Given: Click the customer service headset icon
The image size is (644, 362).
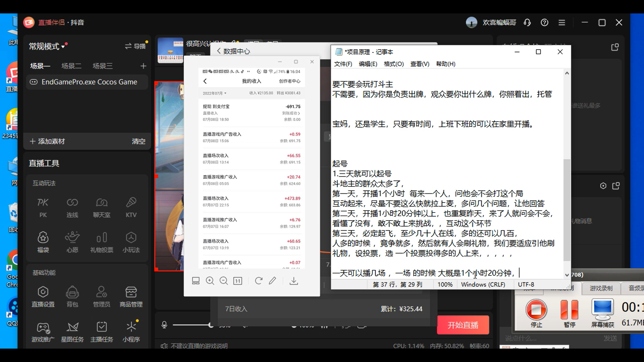Looking at the screenshot, I should [x=527, y=22].
